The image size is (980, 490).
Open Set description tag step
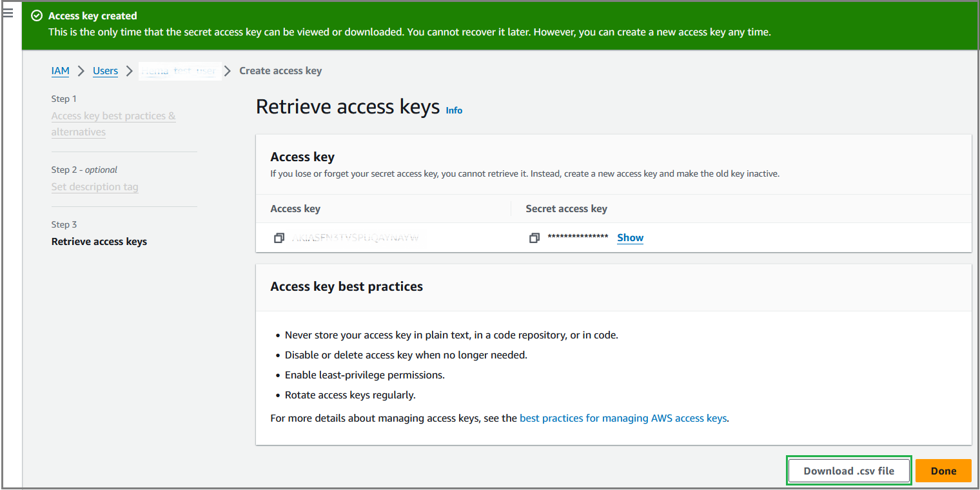pyautogui.click(x=95, y=187)
